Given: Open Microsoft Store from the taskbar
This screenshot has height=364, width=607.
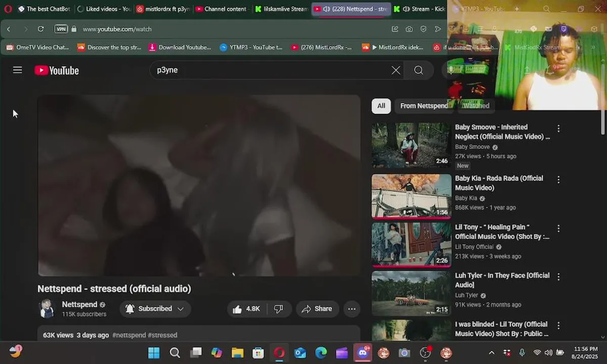Looking at the screenshot, I should [x=258, y=352].
